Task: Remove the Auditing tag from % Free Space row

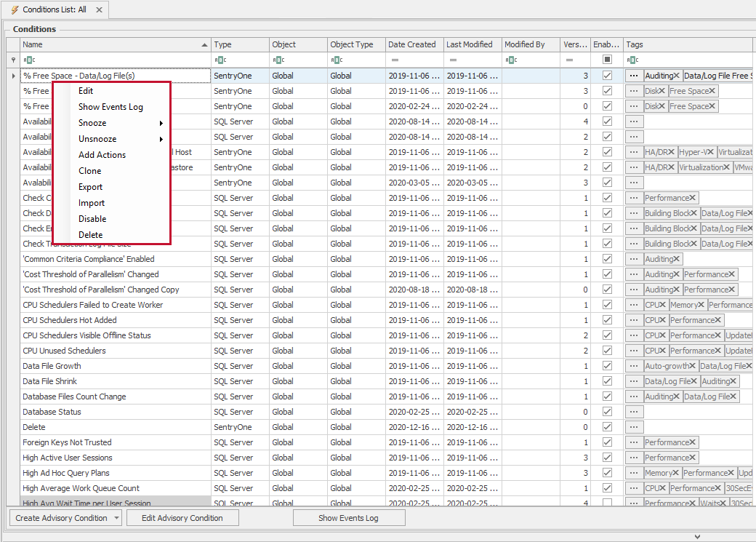Action: click(677, 76)
